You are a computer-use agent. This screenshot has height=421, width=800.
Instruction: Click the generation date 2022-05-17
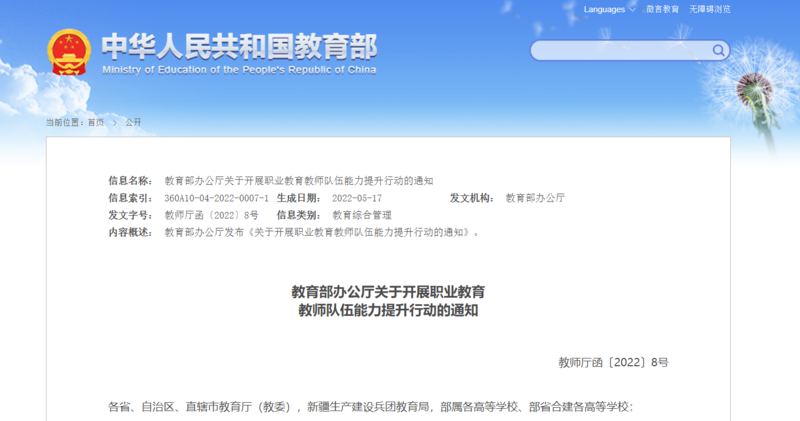[x=356, y=198]
